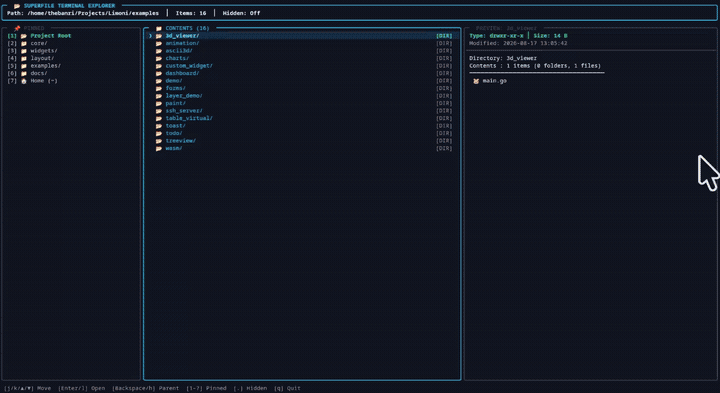Screen dimensions: 720x393
Task: Click 'Type: drwxr-xr-x' in the preview
Action: (x=496, y=36)
